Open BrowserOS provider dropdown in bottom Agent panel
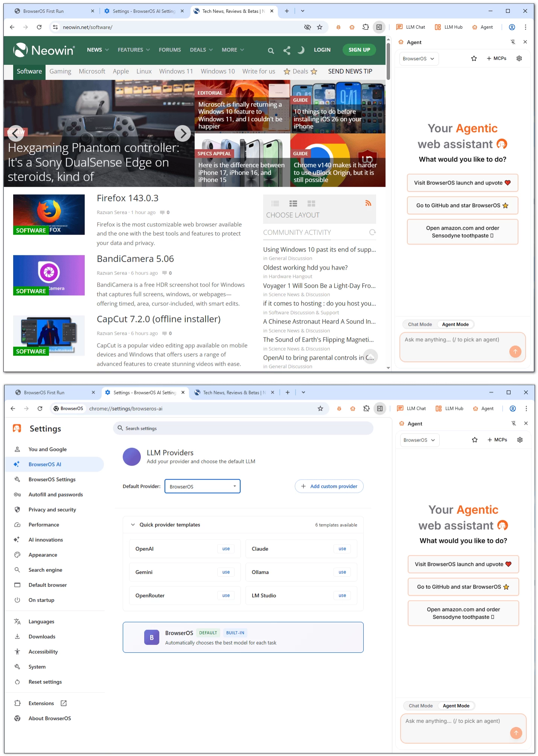This screenshot has height=756, width=538. [x=419, y=440]
